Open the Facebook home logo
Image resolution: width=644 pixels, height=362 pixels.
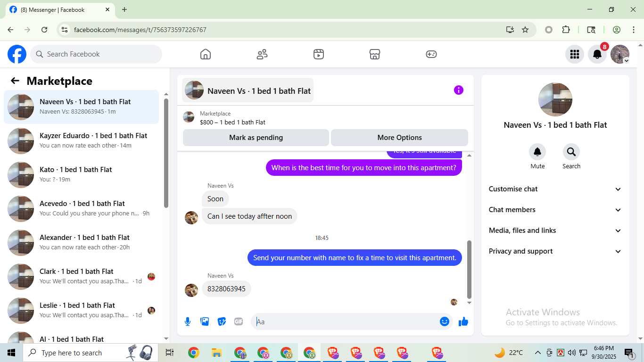[17, 54]
